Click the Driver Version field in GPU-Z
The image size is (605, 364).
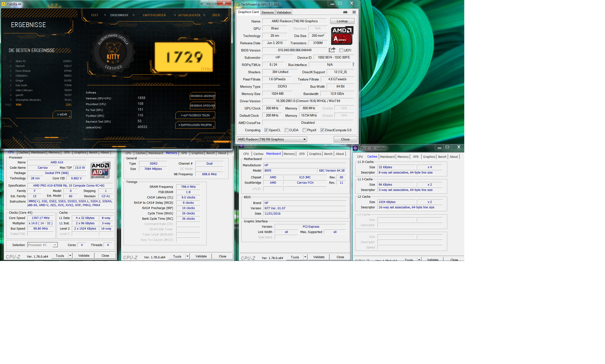[308, 101]
